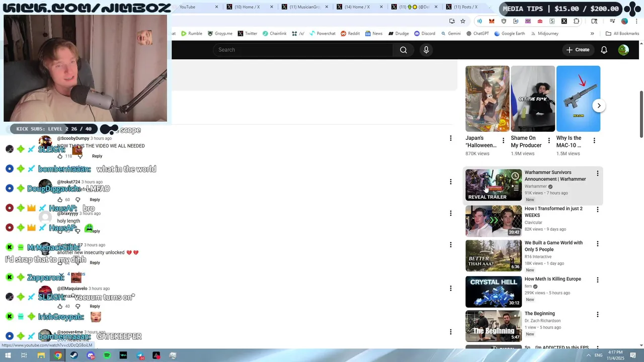The image size is (644, 362).
Task: Open the MetaMask fox extension
Action: (x=492, y=21)
